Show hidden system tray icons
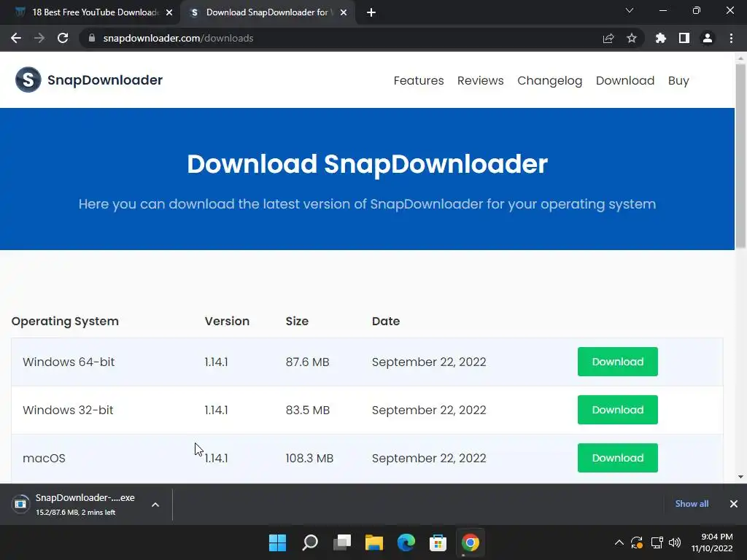This screenshot has height=560, width=747. tap(619, 542)
